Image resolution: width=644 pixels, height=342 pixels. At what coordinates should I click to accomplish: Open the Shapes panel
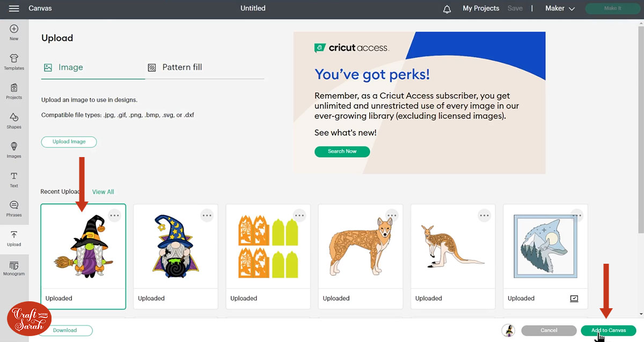(14, 121)
